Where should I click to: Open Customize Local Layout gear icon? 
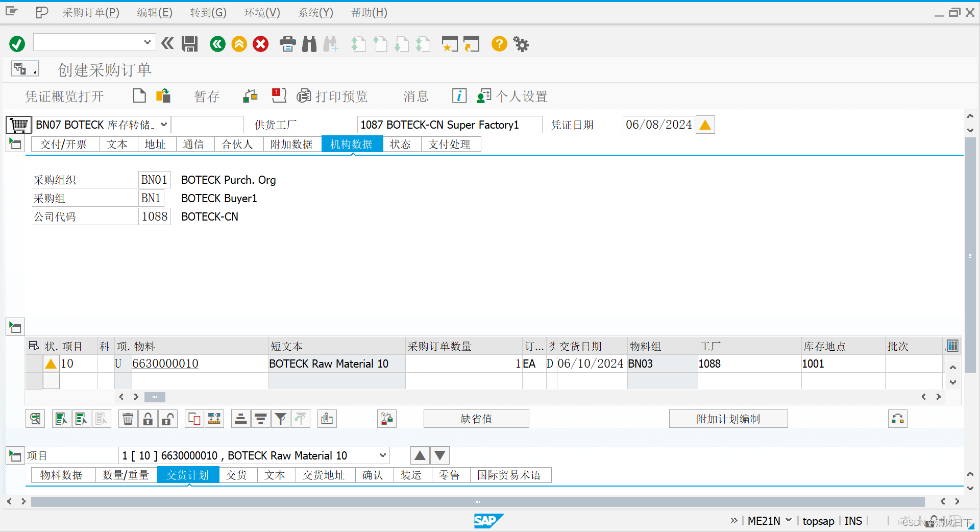[521, 44]
